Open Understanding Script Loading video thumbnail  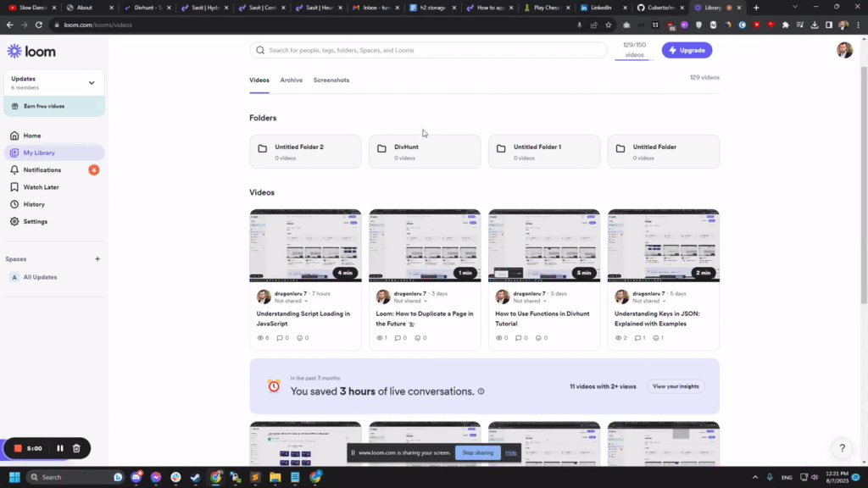pos(305,246)
